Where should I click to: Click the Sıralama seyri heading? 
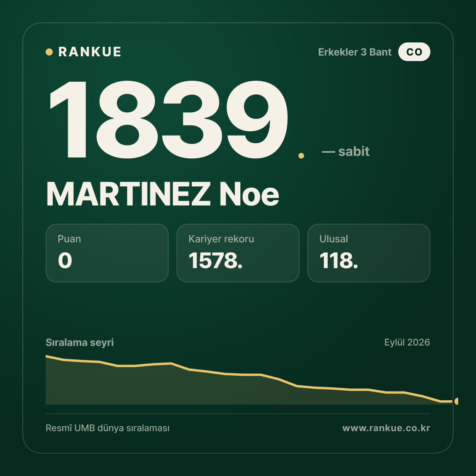pos(80,342)
